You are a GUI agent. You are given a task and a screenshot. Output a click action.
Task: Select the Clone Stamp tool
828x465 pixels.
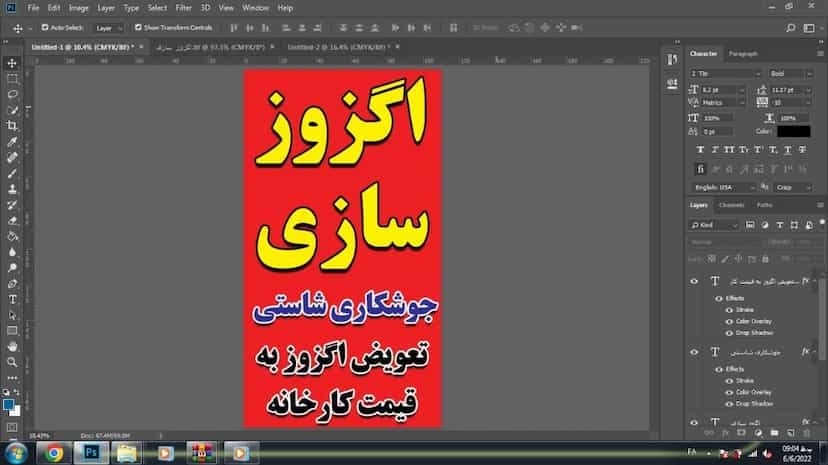[x=12, y=189]
